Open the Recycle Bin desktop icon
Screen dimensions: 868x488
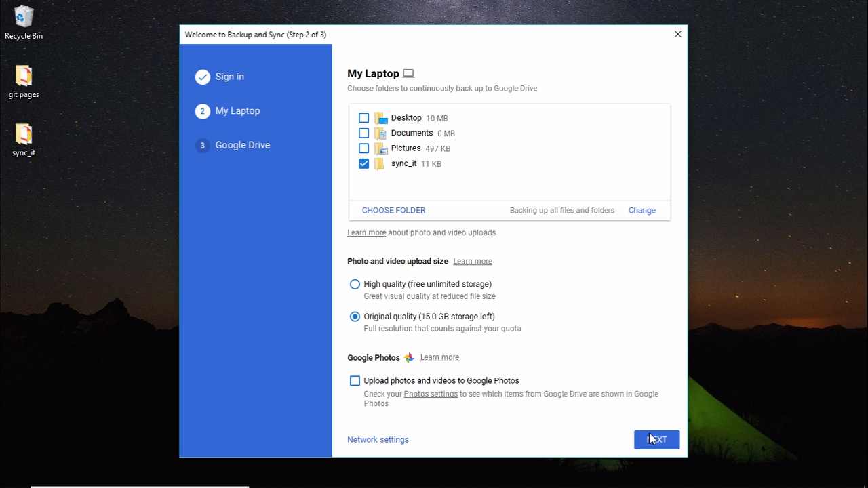click(x=23, y=23)
